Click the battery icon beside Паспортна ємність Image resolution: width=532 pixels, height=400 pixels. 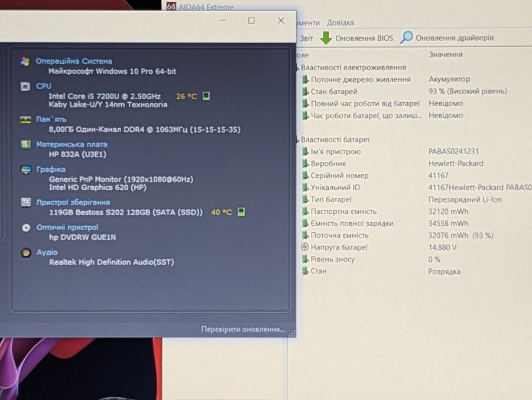[x=305, y=212]
